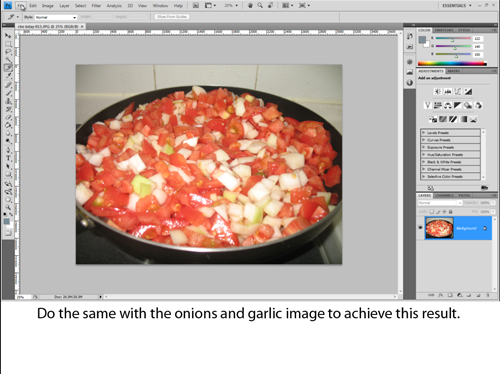The width and height of the screenshot is (500, 374).
Task: Select the Clone Stamp tool
Action: coord(8,101)
